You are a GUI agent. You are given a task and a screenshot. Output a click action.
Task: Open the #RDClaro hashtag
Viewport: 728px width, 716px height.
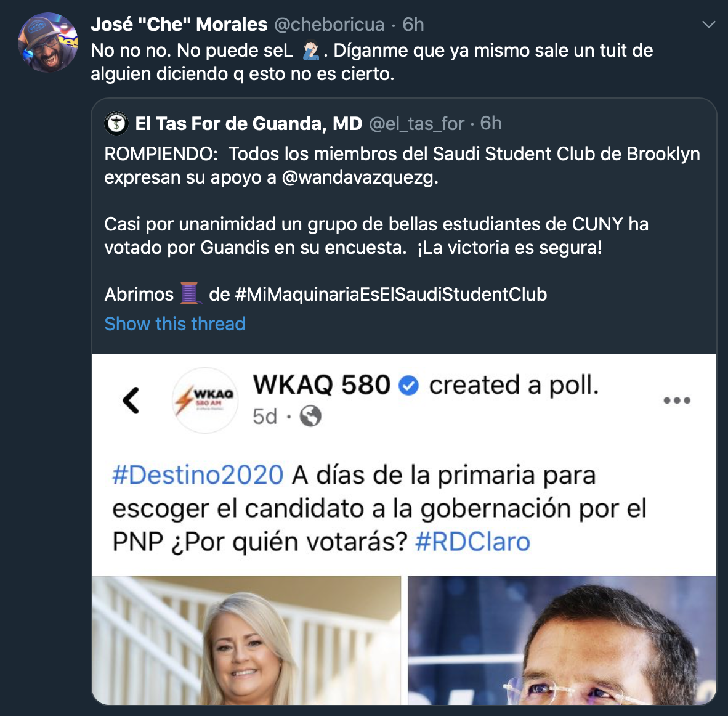click(x=472, y=542)
